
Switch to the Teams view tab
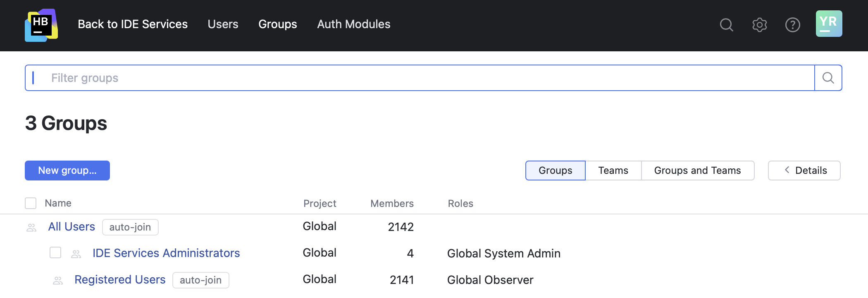pos(613,171)
